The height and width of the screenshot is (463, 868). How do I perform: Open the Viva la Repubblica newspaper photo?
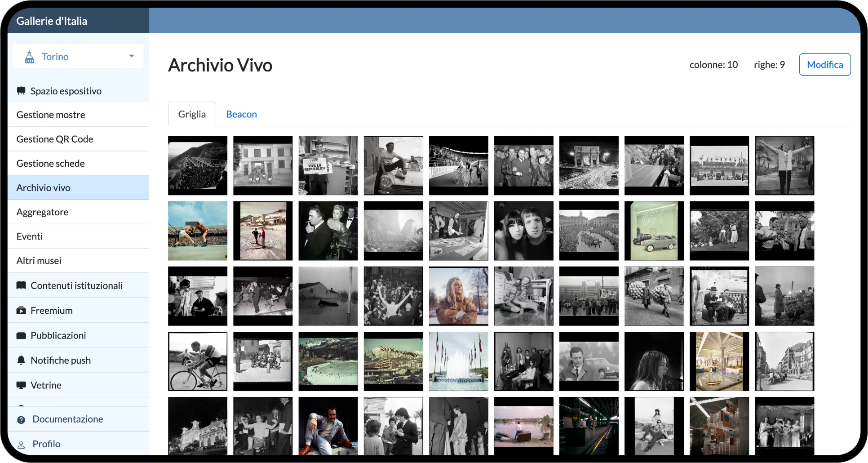click(x=328, y=165)
